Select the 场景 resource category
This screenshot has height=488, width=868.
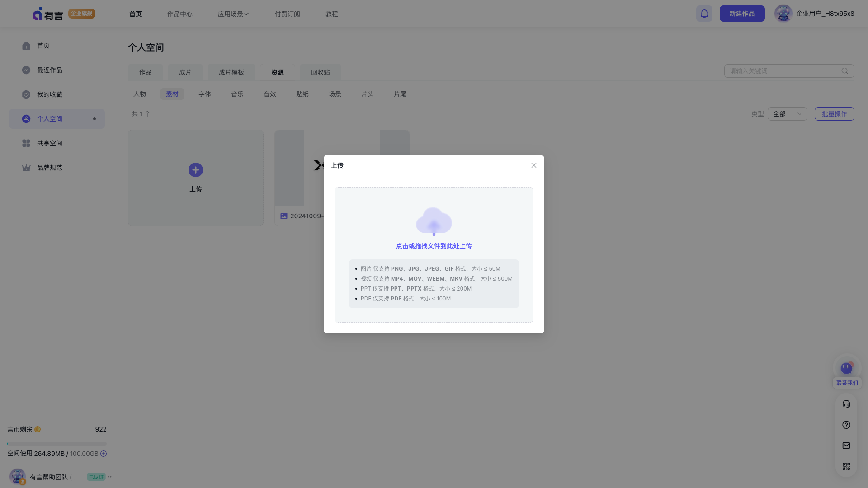coord(335,94)
